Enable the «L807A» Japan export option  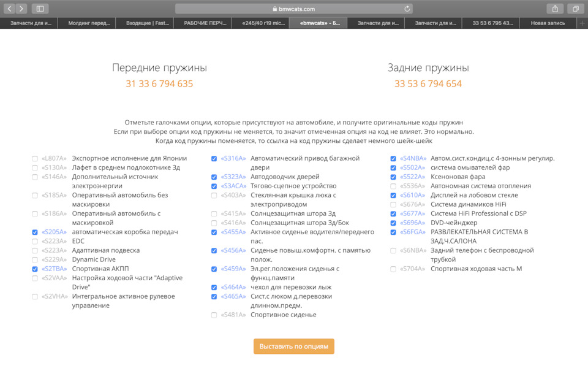pyautogui.click(x=34, y=158)
